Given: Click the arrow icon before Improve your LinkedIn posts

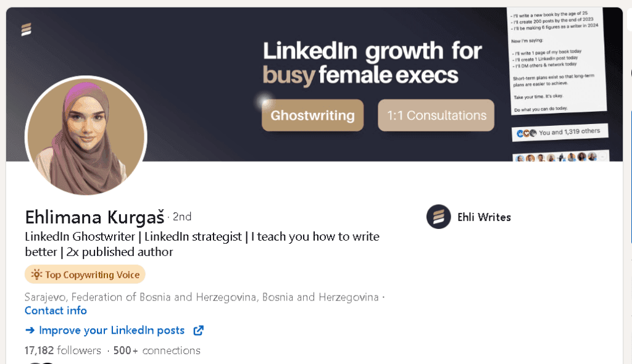Looking at the screenshot, I should (x=30, y=331).
